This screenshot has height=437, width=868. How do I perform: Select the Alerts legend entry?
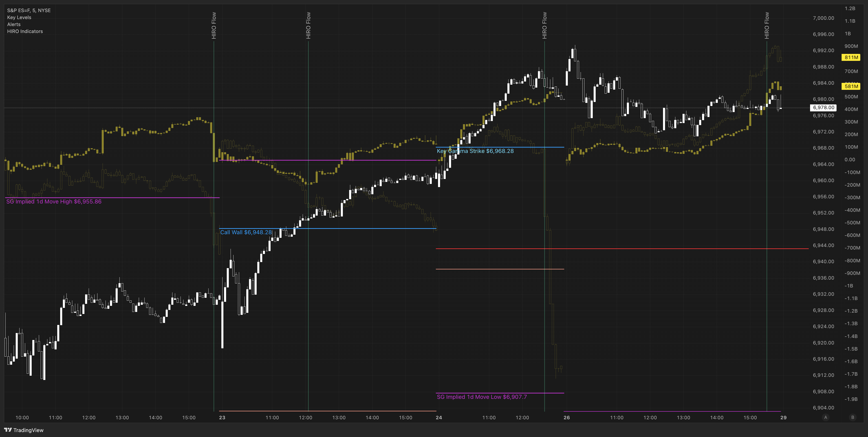coord(14,24)
